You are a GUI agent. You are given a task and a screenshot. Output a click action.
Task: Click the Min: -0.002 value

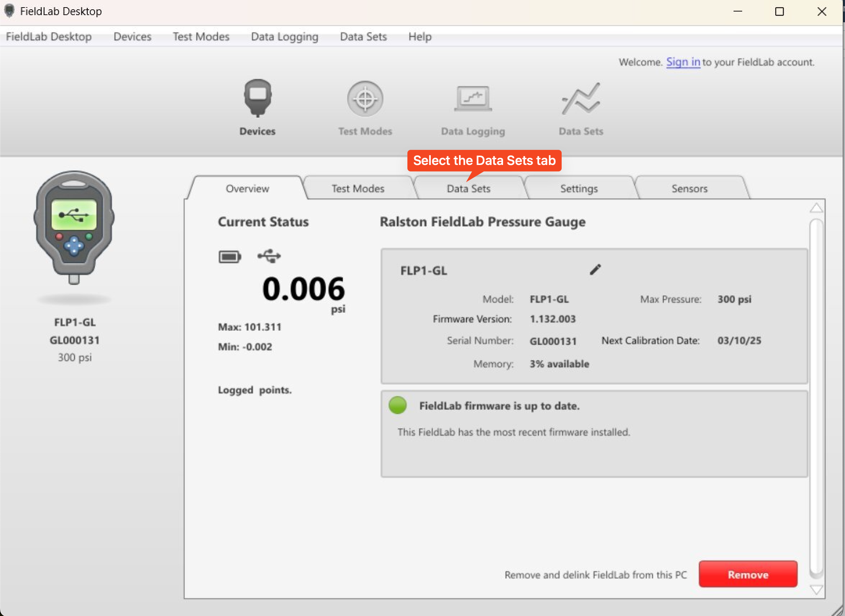point(245,347)
